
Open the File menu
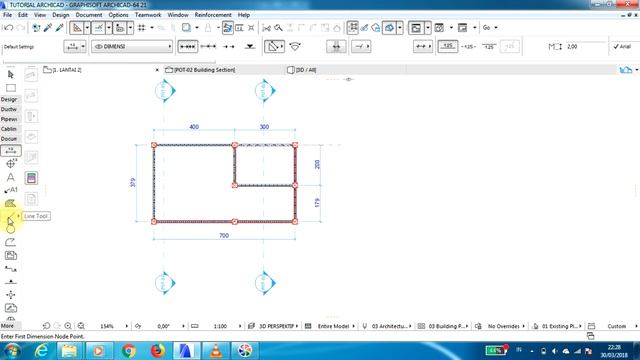coord(7,15)
